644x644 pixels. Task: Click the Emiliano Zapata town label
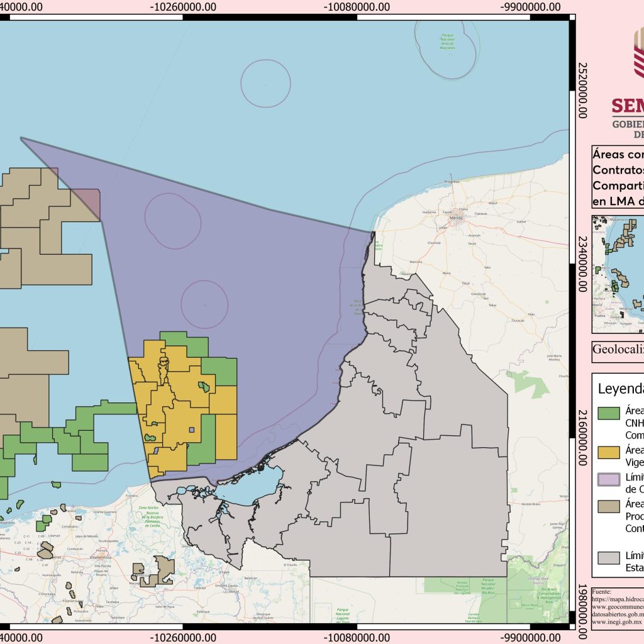[x=226, y=586]
